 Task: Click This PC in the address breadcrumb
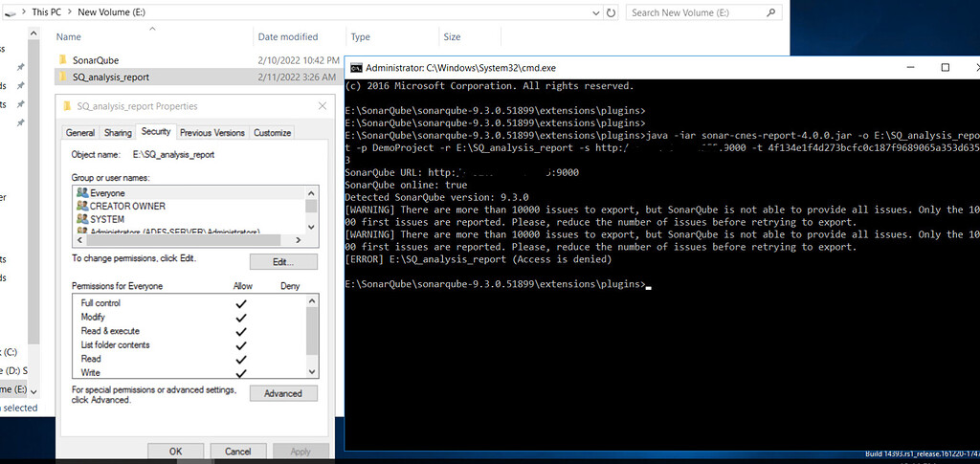pos(48,11)
